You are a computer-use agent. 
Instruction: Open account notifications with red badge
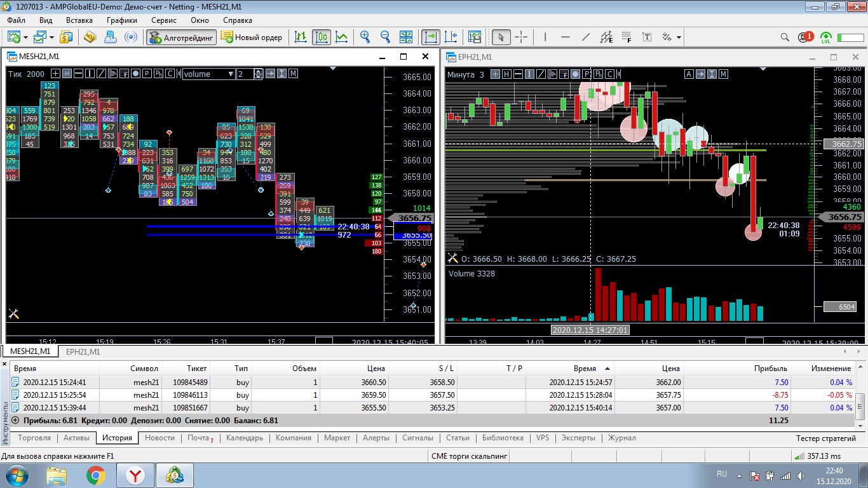click(805, 37)
